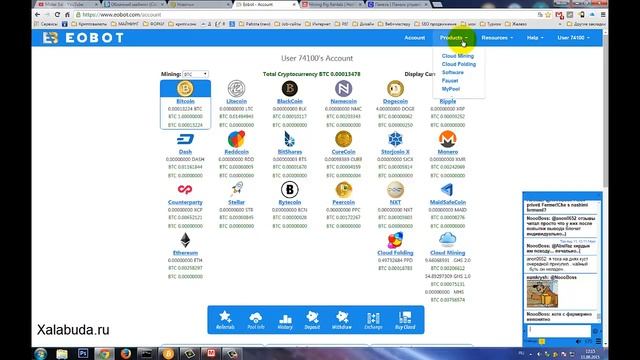The image size is (640, 360).
Task: Click the chat message input box
Action: click(558, 330)
